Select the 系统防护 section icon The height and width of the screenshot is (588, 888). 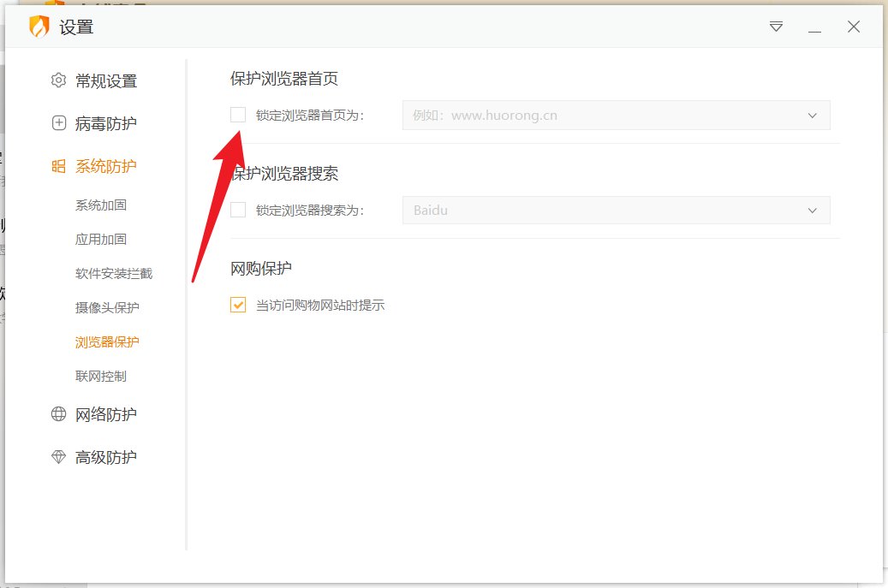click(x=57, y=166)
